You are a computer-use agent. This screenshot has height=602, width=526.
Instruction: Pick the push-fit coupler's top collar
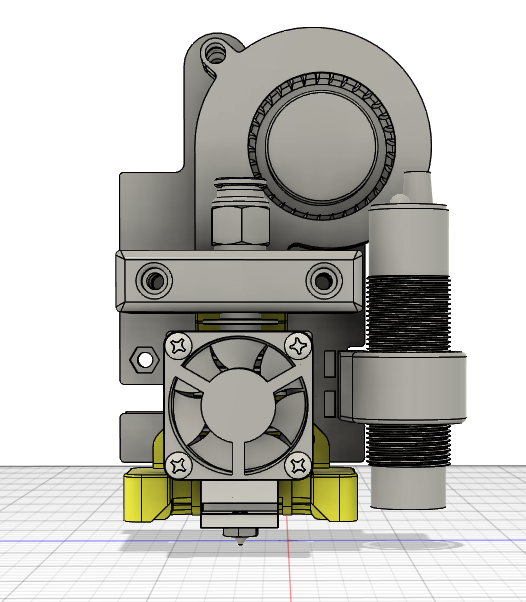click(240, 183)
